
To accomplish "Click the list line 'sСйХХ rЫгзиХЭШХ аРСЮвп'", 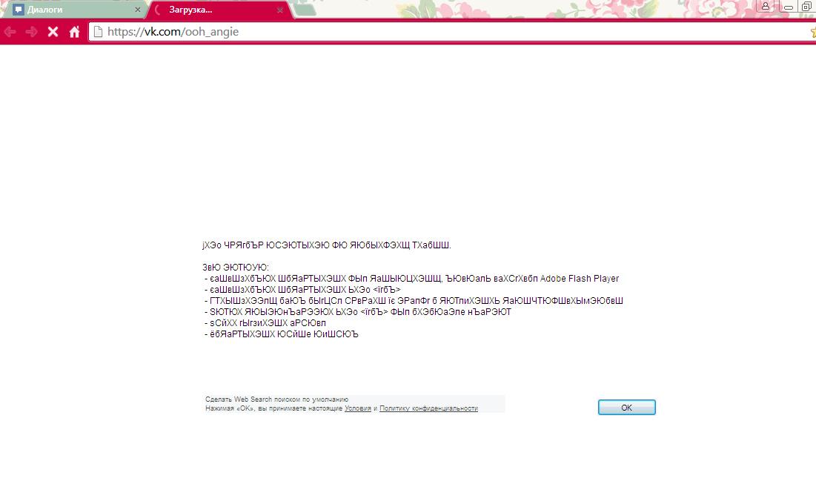I will 265,323.
